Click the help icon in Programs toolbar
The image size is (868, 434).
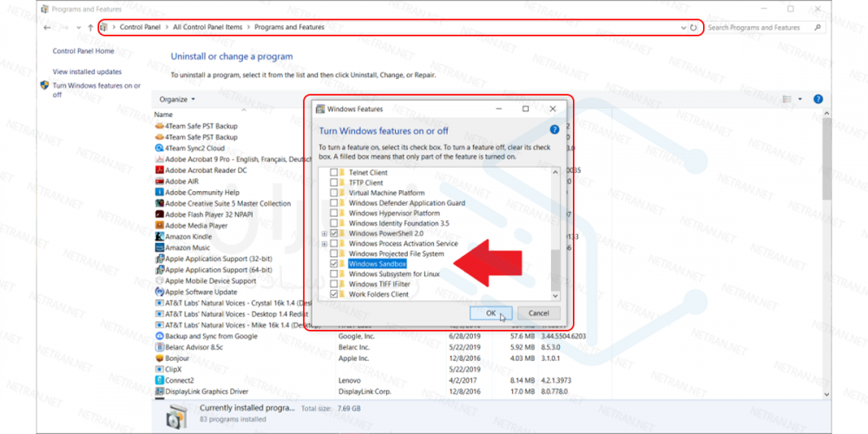(x=818, y=99)
